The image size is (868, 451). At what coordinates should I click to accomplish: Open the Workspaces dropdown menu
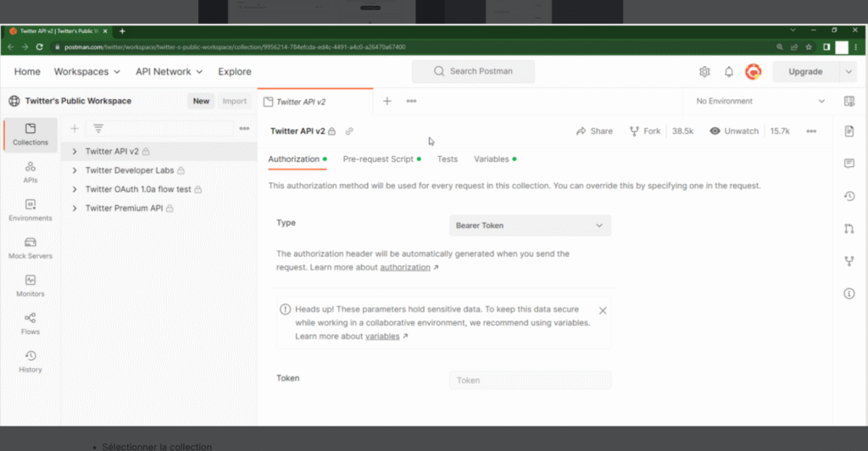[x=87, y=71]
